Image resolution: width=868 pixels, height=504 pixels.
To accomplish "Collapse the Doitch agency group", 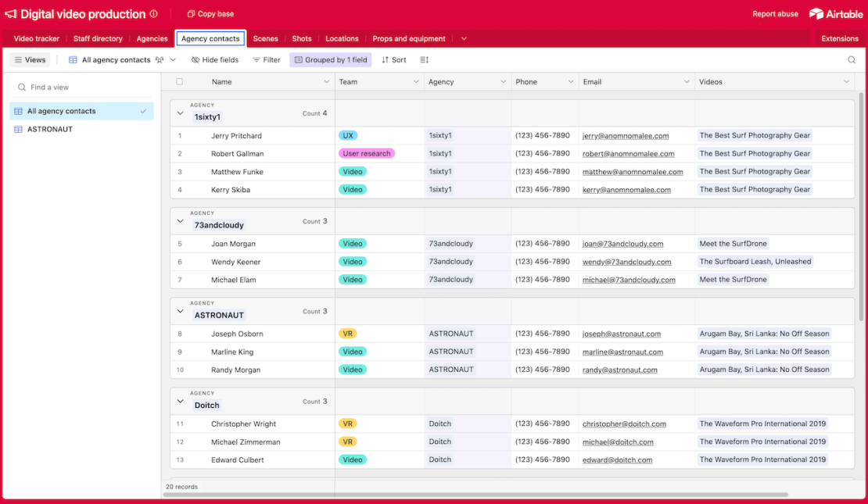I will click(x=180, y=402).
